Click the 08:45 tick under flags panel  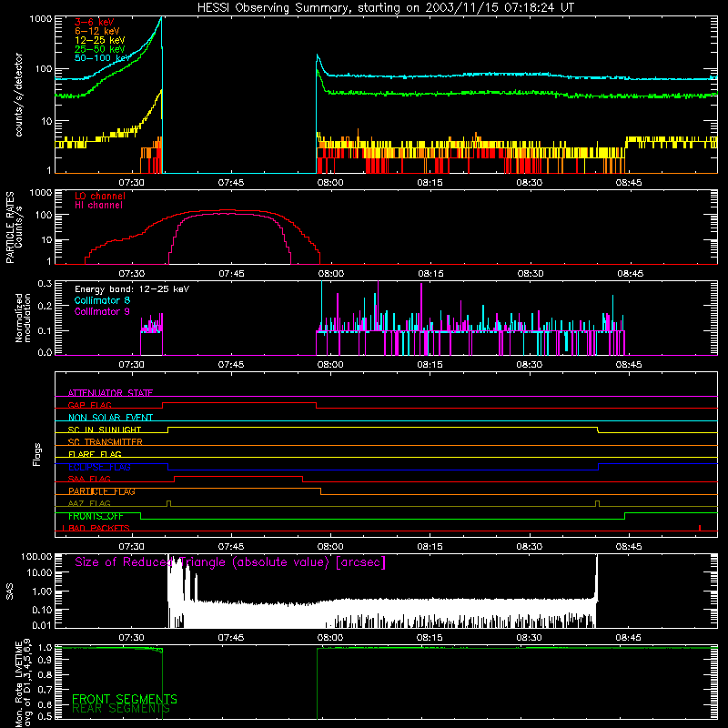tap(629, 547)
